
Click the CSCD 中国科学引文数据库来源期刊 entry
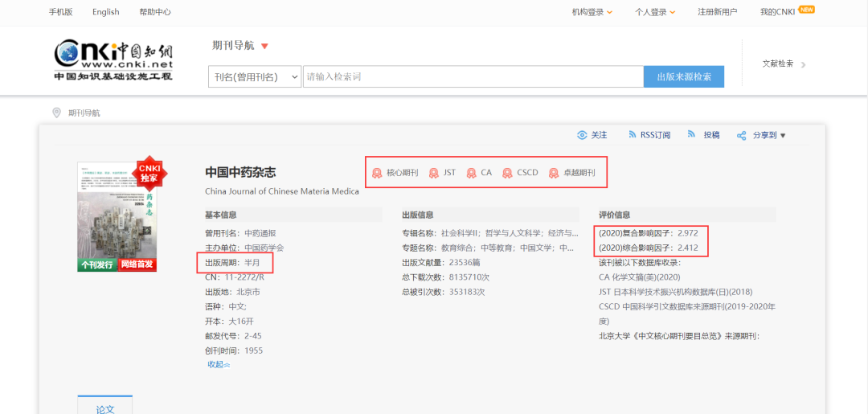(x=687, y=314)
